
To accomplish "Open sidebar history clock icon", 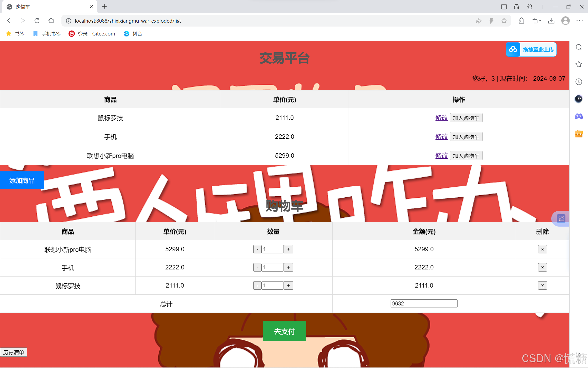I will pos(579,82).
